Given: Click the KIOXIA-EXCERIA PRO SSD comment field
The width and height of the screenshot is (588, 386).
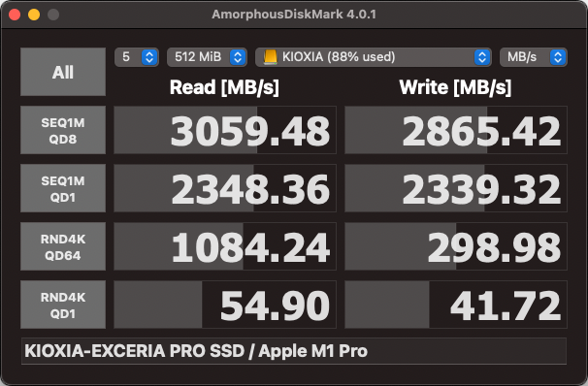Looking at the screenshot, I should (x=294, y=351).
